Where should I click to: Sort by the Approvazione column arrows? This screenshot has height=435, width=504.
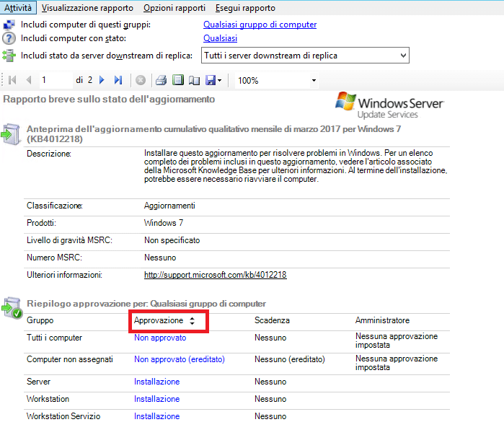point(192,320)
